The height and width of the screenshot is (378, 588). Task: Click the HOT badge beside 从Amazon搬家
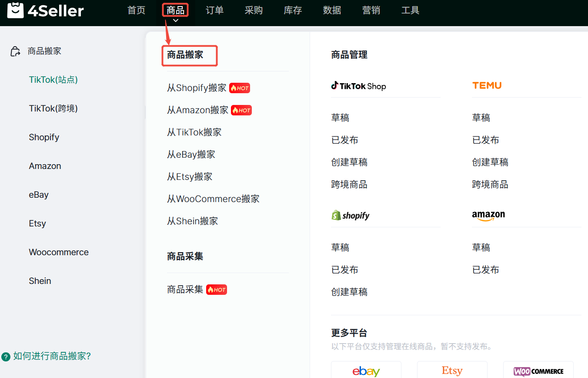(241, 110)
